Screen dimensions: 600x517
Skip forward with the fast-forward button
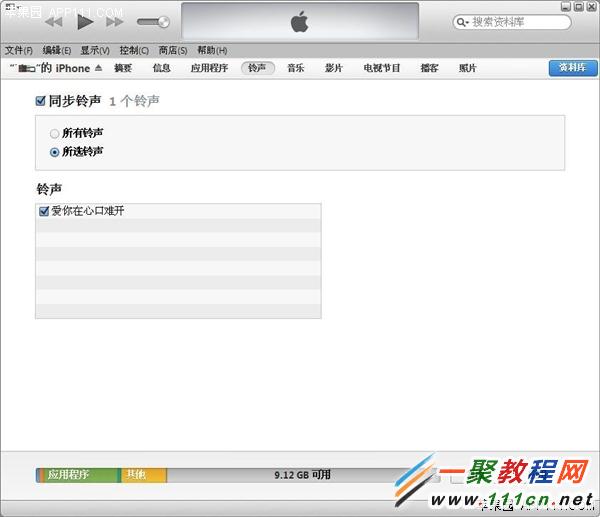pyautogui.click(x=114, y=22)
